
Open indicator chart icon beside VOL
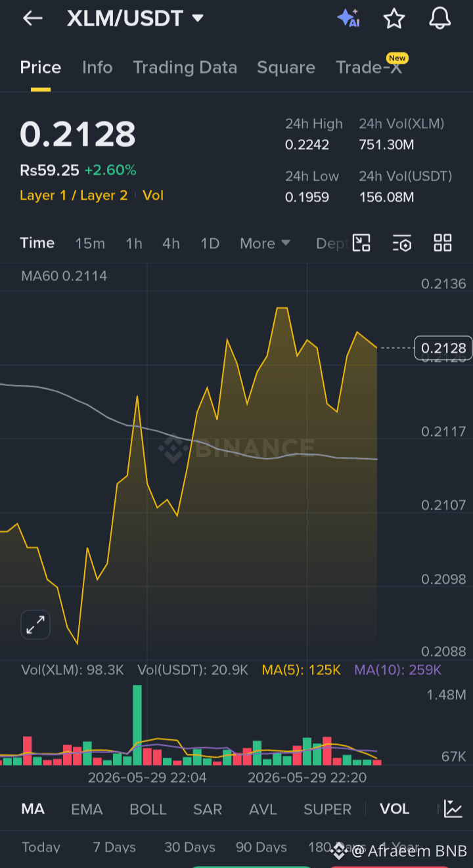(453, 809)
